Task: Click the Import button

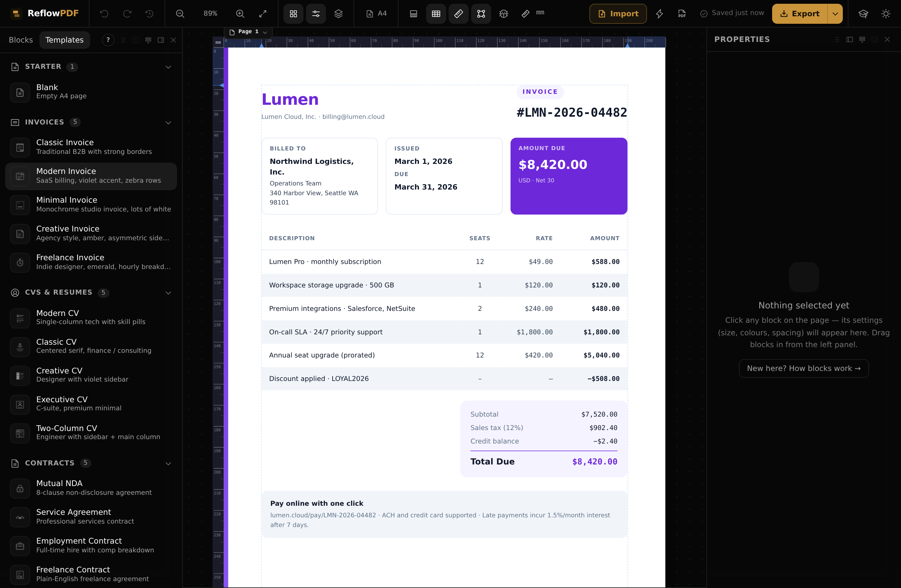Action: 618,14
